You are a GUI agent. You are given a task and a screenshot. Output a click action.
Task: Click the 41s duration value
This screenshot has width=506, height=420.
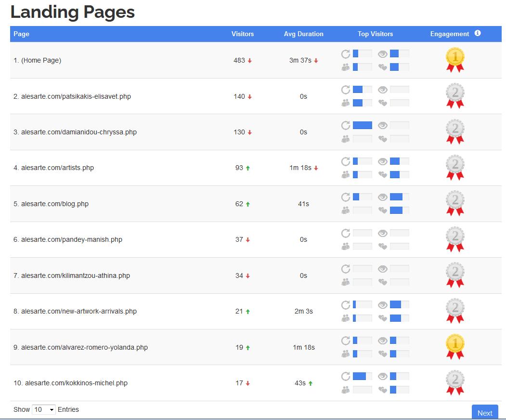coord(304,204)
